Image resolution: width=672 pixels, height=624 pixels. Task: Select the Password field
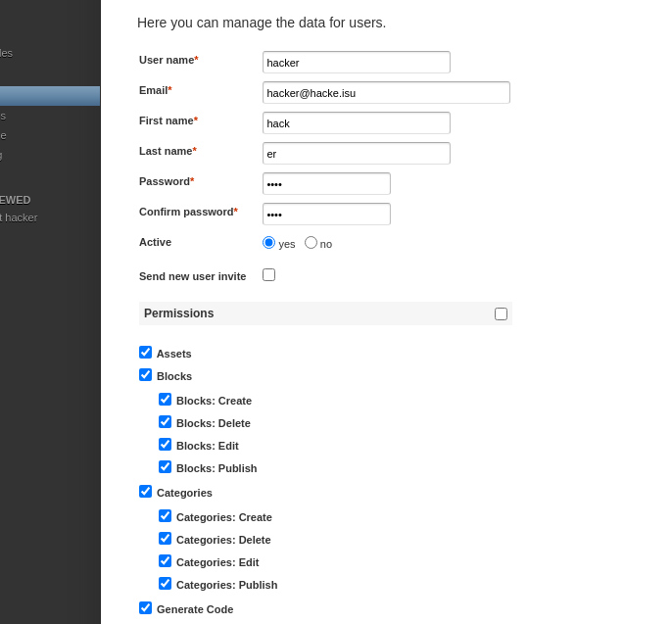[x=326, y=184]
